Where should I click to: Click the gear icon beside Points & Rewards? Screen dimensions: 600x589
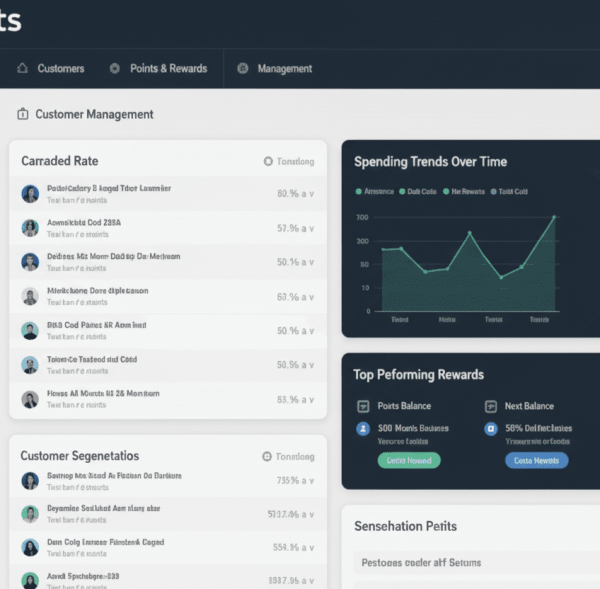click(115, 69)
